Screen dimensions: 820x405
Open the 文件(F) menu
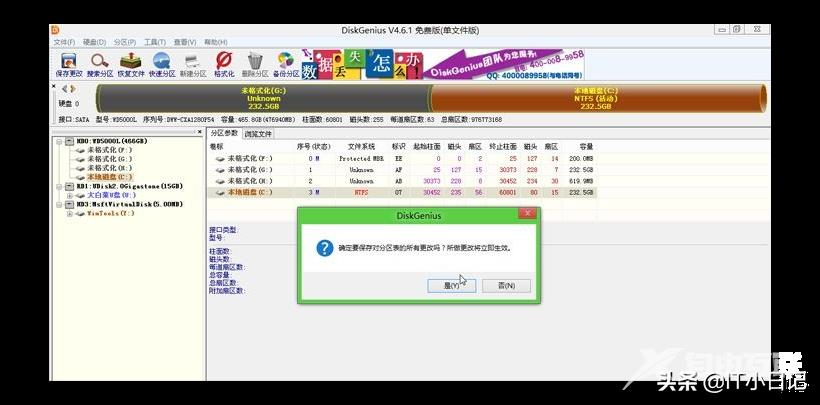coord(64,42)
